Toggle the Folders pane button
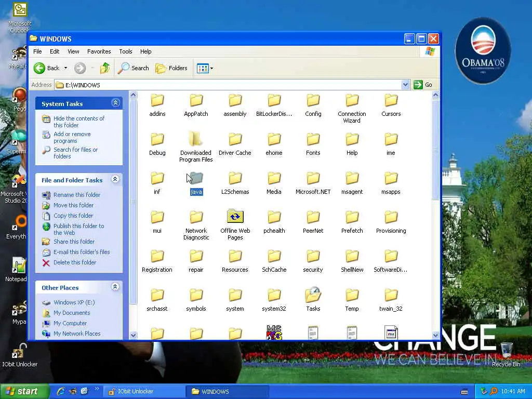The height and width of the screenshot is (399, 532). pos(171,68)
